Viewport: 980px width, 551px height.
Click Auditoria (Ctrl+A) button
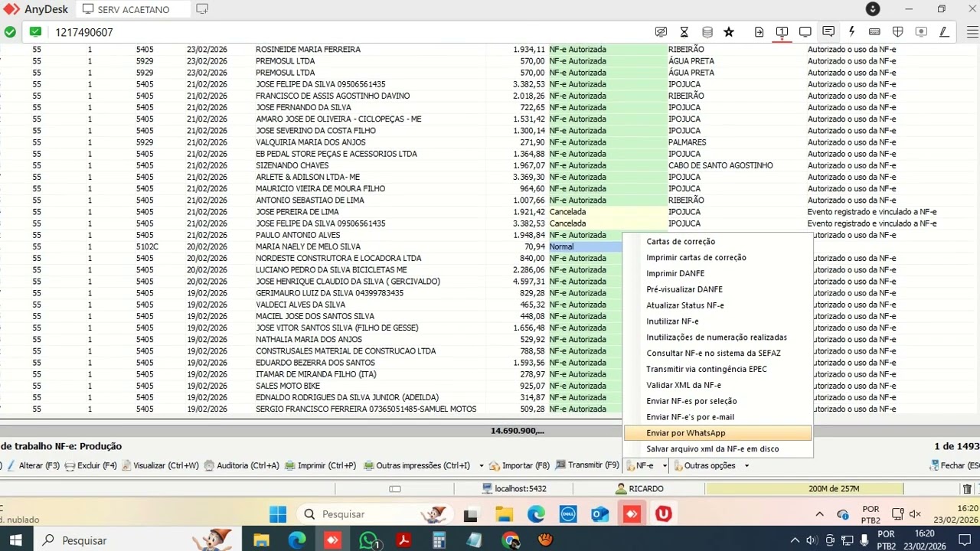point(241,465)
